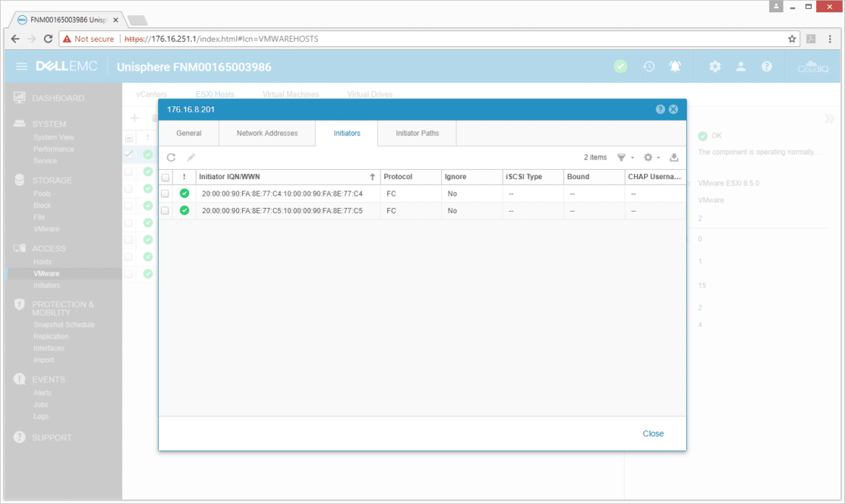This screenshot has height=504, width=845.
Task: Toggle the header checkbox in the ESXi hosts list
Action: (x=129, y=138)
